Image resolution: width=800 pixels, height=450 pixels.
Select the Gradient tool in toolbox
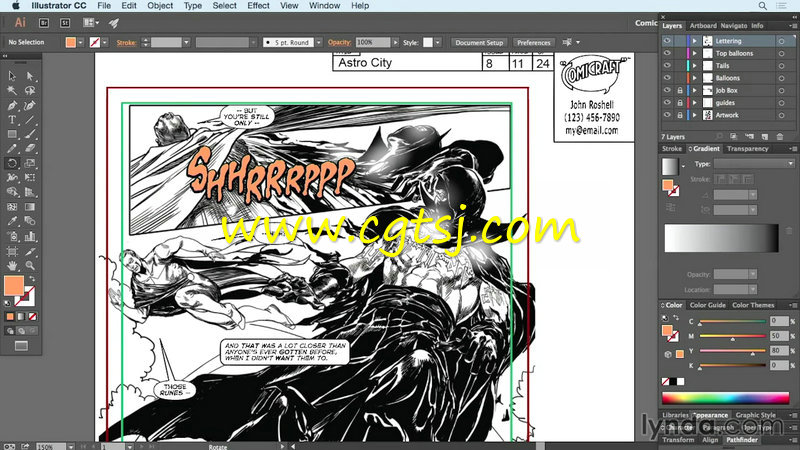tap(30, 207)
